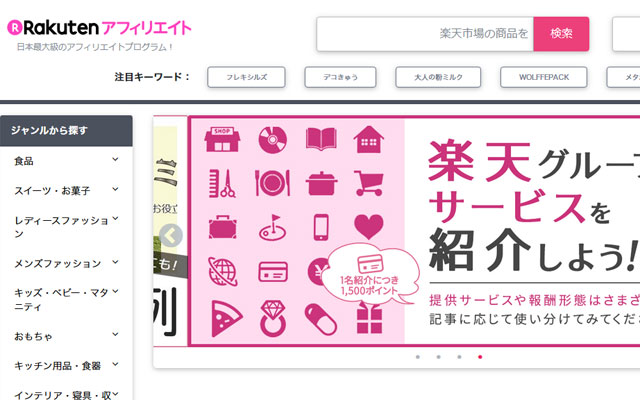
Task: Expand the レディースファッション genre
Action: pos(66,227)
